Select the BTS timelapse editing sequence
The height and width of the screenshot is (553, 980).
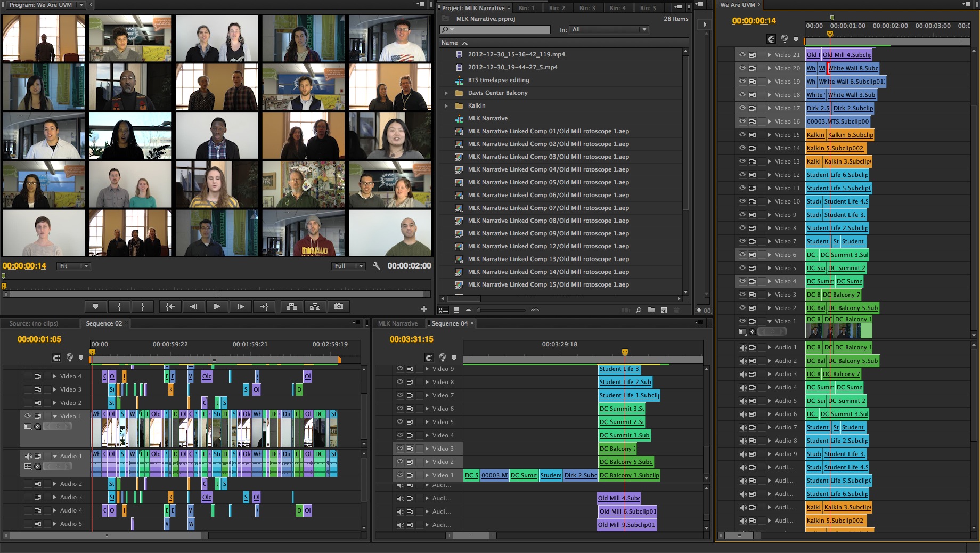click(498, 80)
